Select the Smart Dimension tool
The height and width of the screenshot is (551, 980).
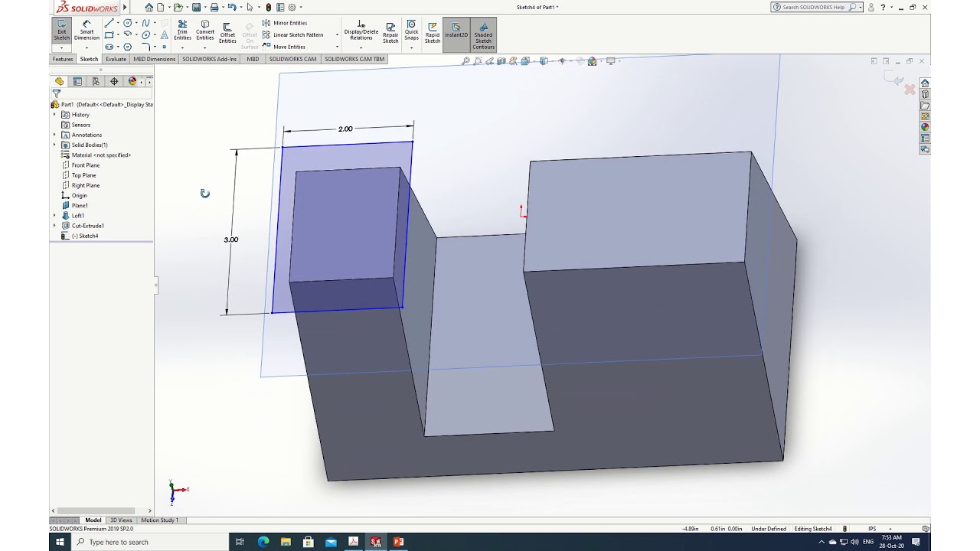pos(87,31)
